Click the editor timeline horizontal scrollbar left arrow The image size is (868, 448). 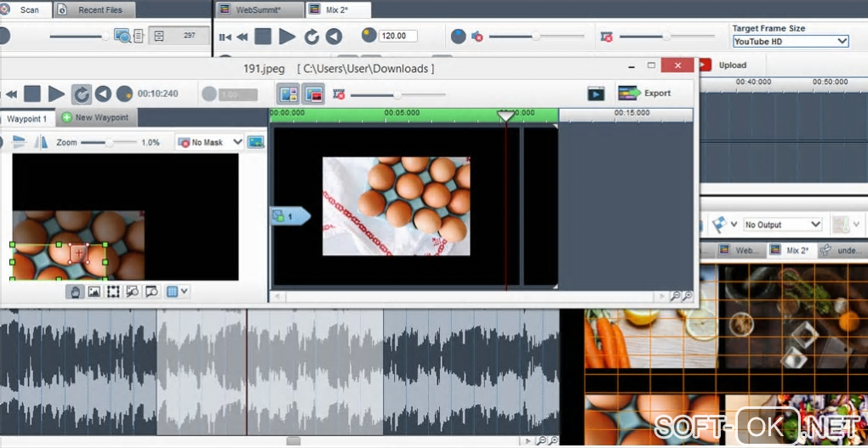coord(277,297)
